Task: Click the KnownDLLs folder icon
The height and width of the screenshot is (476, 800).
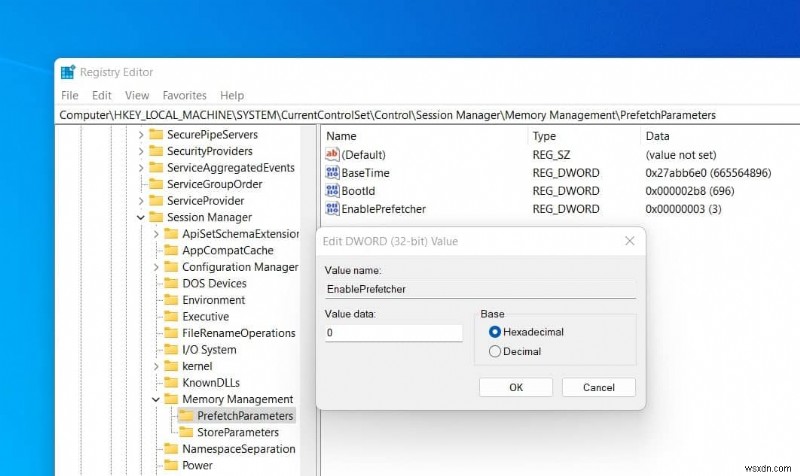Action: point(171,382)
